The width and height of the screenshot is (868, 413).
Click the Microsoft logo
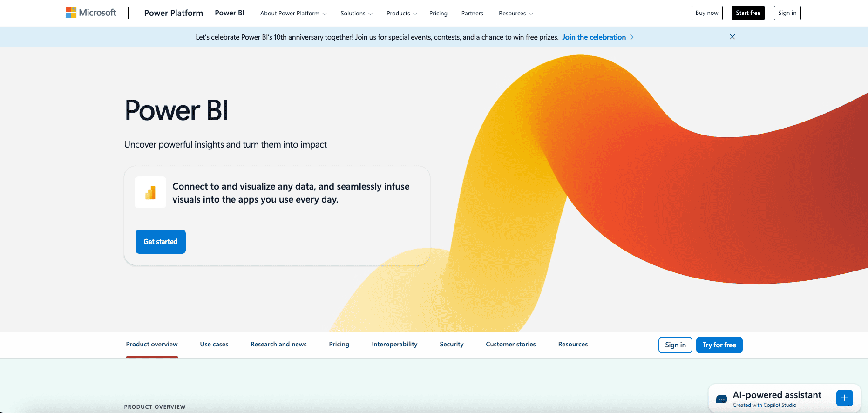pos(91,13)
